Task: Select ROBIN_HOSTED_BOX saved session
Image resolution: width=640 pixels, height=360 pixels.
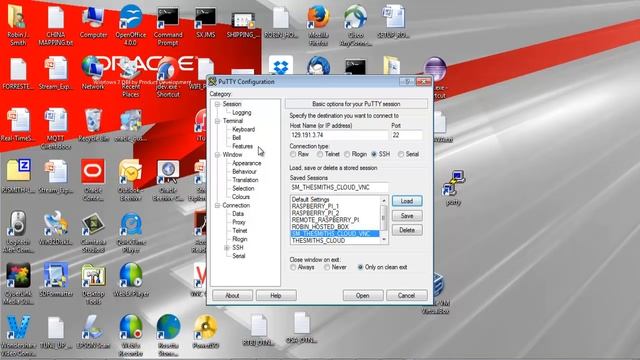Action: click(x=320, y=227)
